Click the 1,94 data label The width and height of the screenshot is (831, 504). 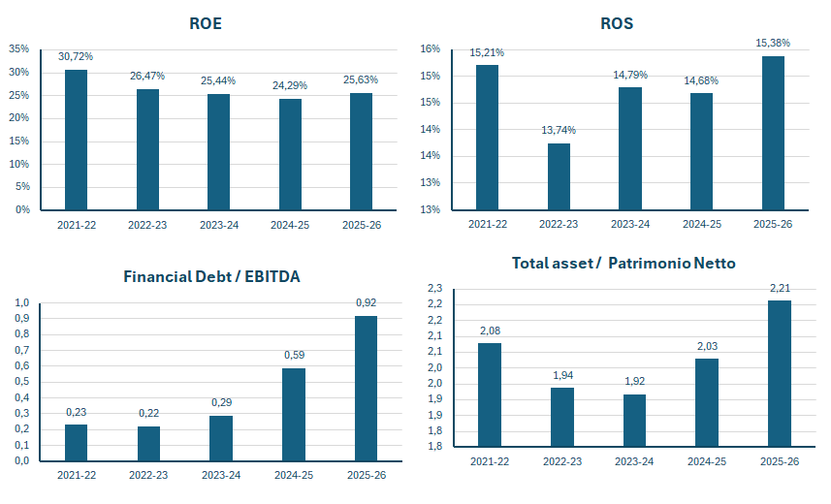click(x=562, y=375)
